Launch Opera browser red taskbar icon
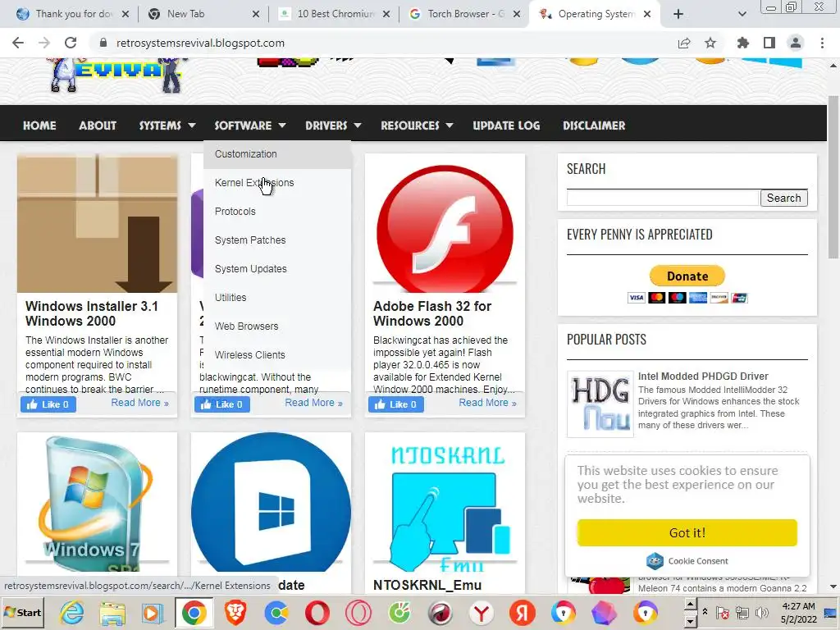Image resolution: width=840 pixels, height=630 pixels. [x=317, y=612]
